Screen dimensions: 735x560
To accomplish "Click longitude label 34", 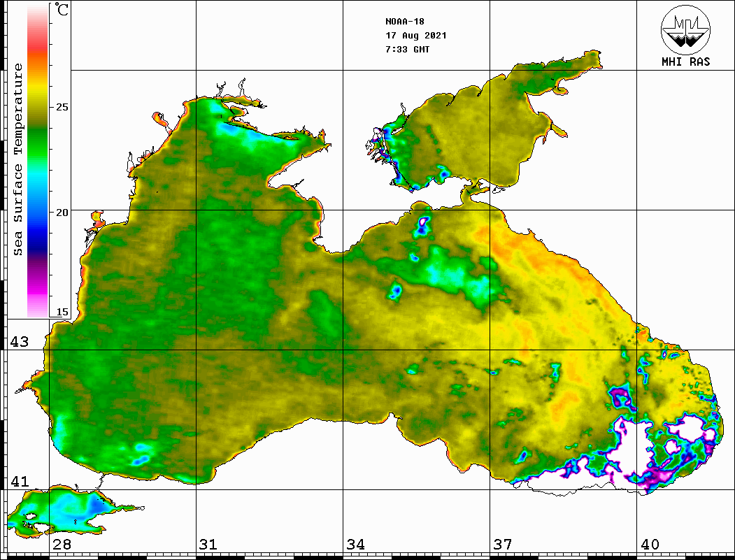I will [356, 544].
